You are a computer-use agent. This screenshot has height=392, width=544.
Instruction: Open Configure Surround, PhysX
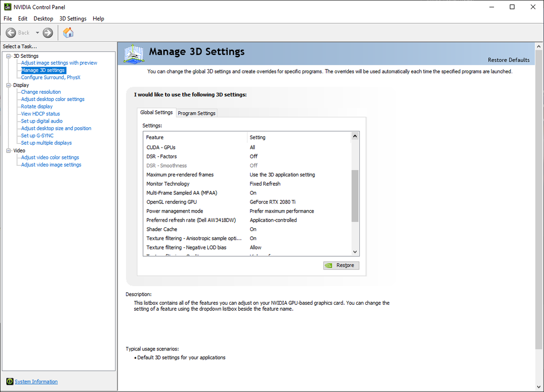coord(50,77)
